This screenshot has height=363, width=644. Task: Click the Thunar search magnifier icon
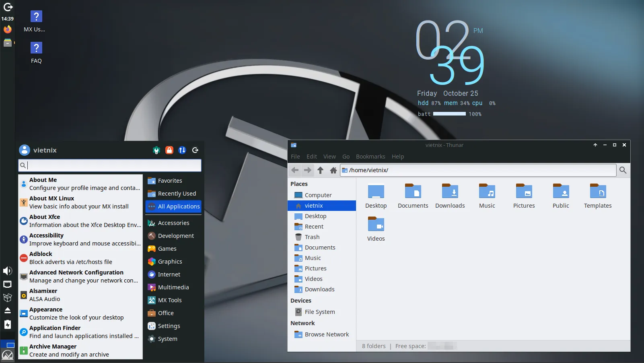623,170
